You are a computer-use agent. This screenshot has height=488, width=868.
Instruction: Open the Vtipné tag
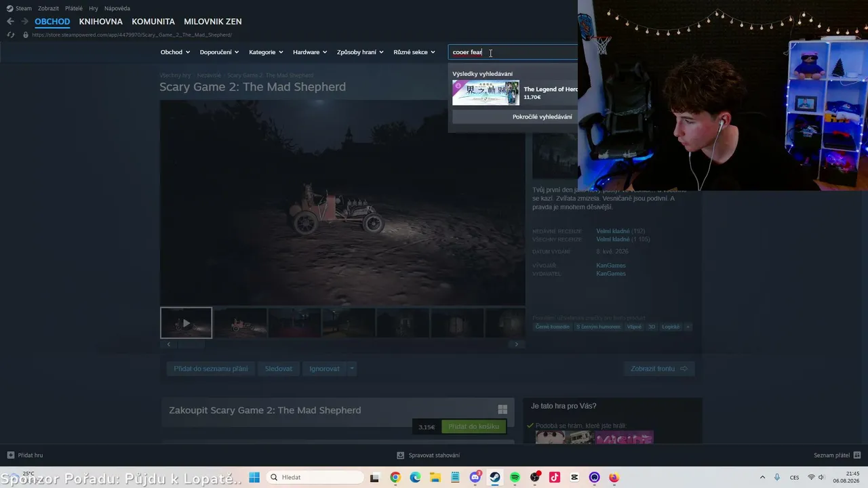(x=634, y=327)
